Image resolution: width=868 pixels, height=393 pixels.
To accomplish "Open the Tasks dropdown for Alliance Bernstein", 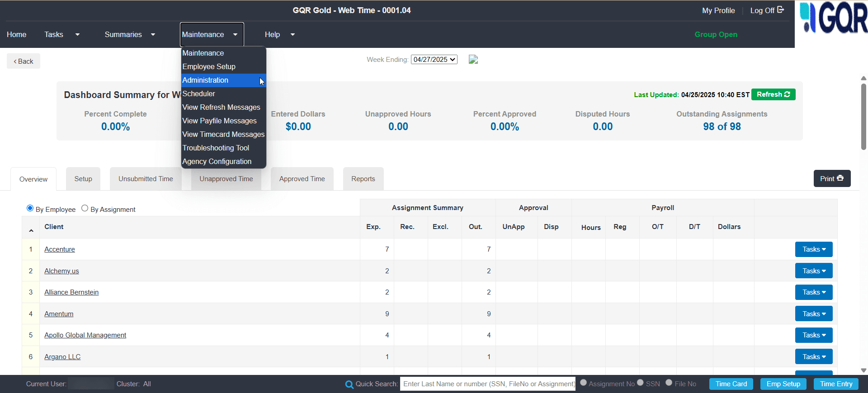I will pos(814,292).
